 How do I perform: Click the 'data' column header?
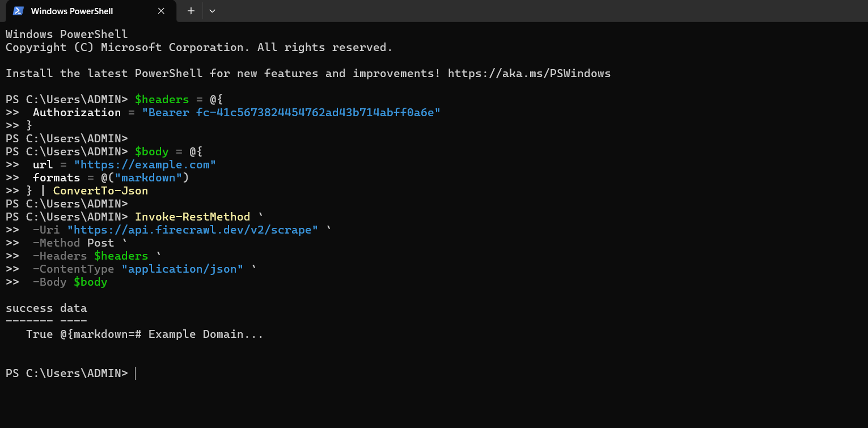(x=73, y=308)
